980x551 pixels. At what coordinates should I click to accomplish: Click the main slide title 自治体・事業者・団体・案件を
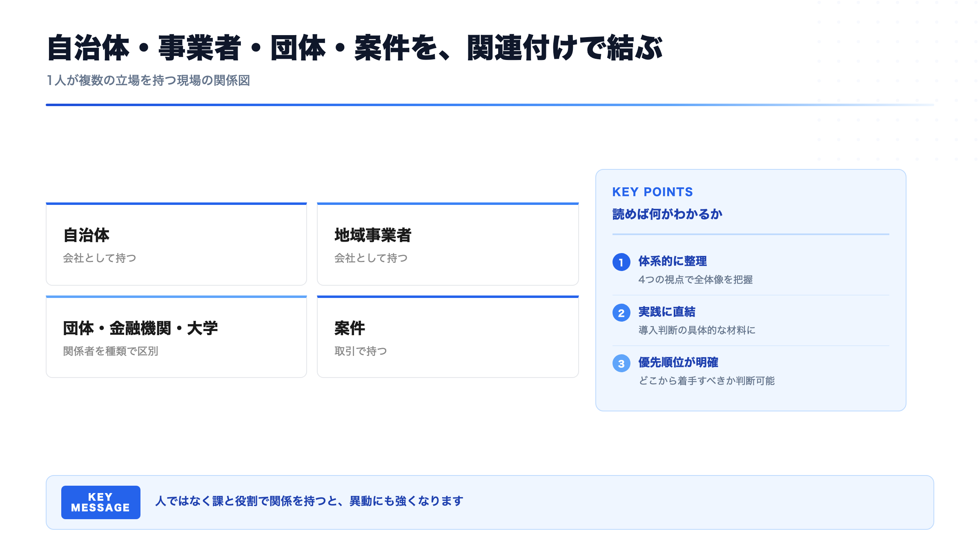click(354, 48)
